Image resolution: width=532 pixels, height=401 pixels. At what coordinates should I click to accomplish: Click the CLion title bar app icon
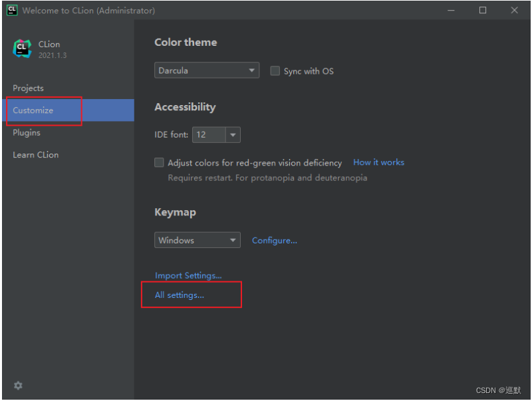(x=12, y=10)
